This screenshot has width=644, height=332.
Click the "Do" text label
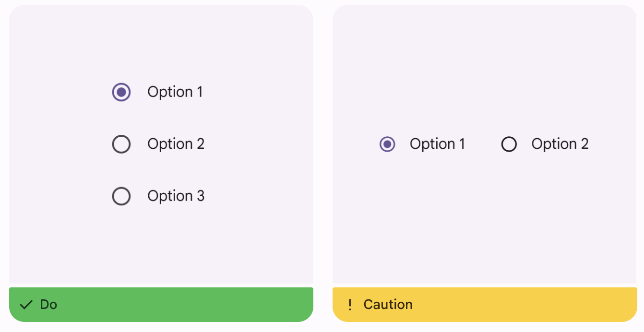[x=48, y=305]
